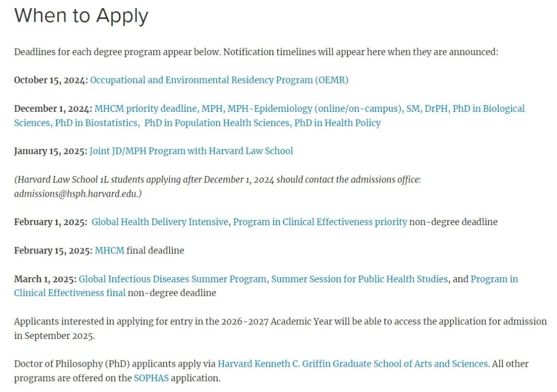Click the MHCM link beside final deadline
The image size is (557, 392).
[x=109, y=250]
